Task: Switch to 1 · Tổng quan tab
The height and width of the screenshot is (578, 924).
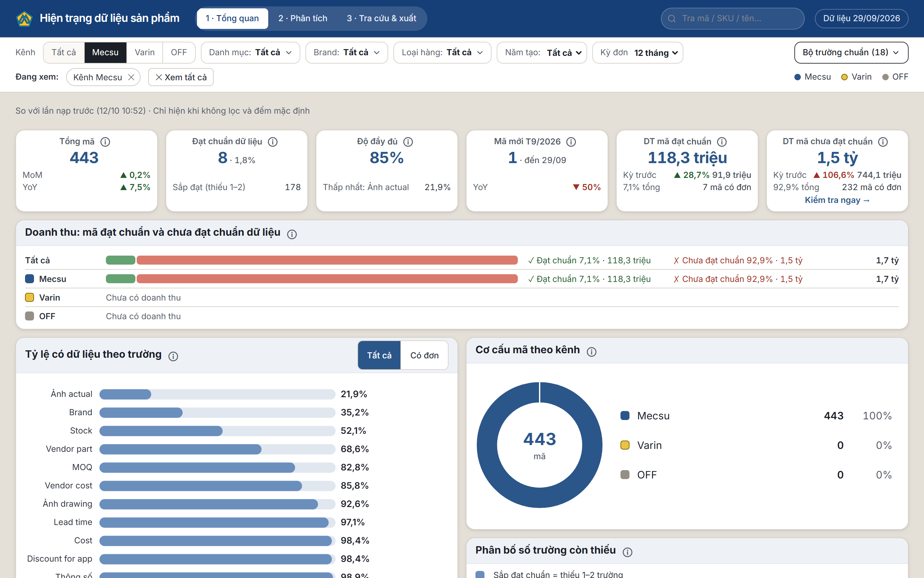Action: [232, 18]
